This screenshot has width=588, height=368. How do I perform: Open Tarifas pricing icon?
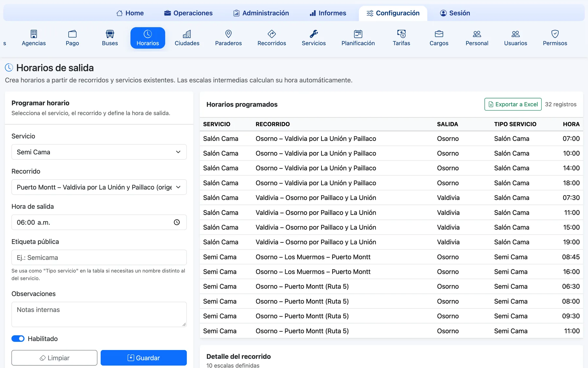(x=401, y=34)
